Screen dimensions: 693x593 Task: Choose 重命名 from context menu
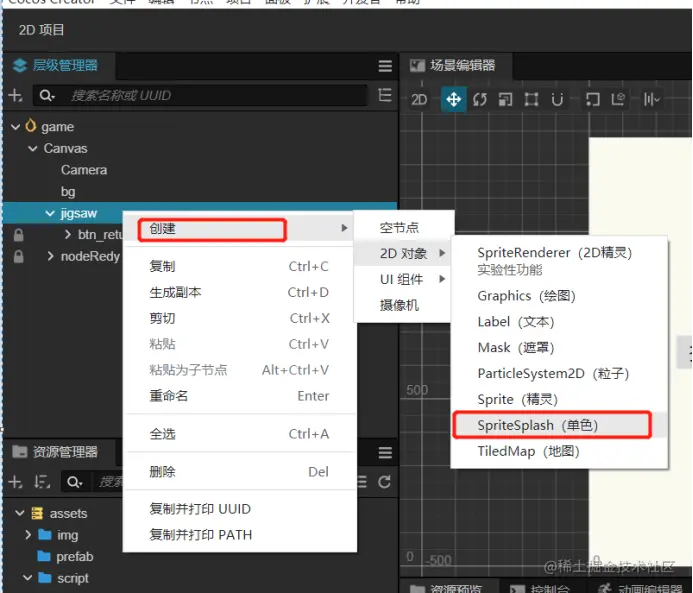tap(240, 396)
